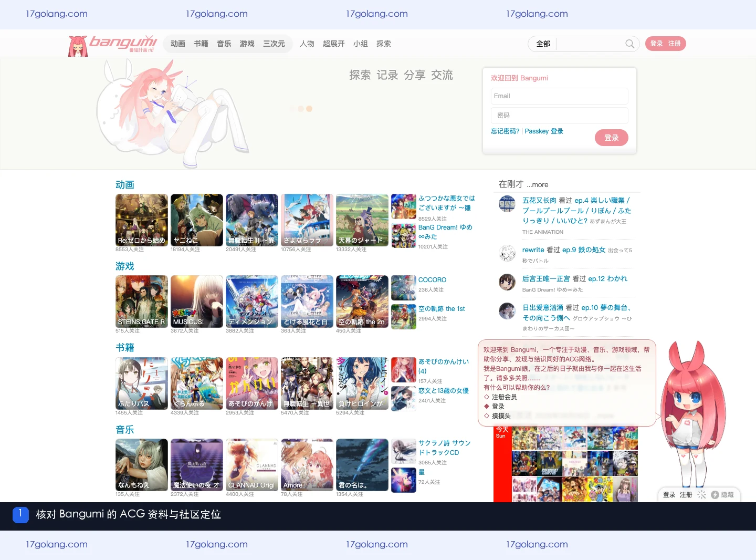Click the search magnifier icon

629,44
